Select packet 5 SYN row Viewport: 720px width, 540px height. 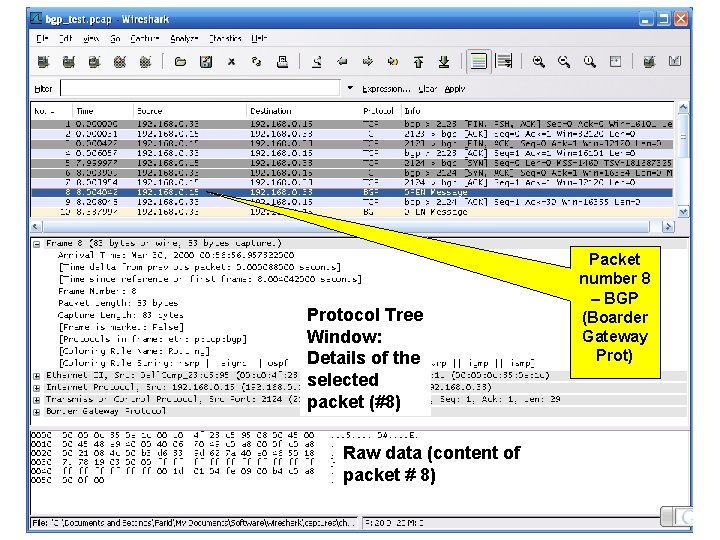(x=352, y=163)
